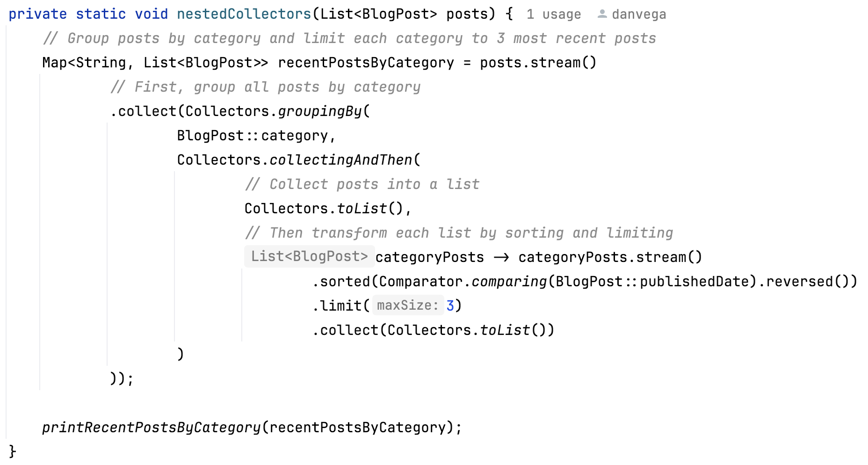868x465 pixels.
Task: Click the 'private' keyword
Action: click(x=37, y=14)
